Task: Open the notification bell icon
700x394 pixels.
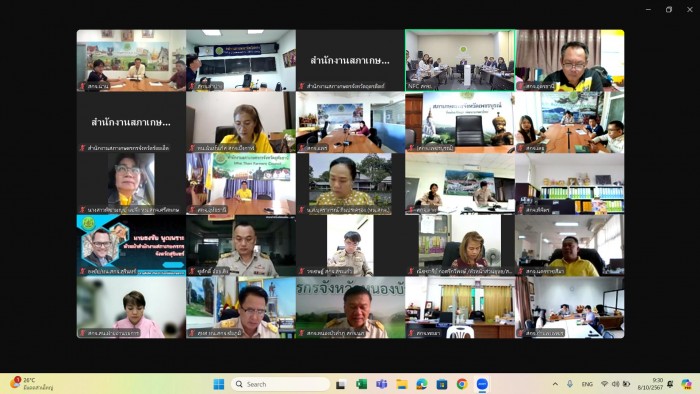Action: click(670, 384)
